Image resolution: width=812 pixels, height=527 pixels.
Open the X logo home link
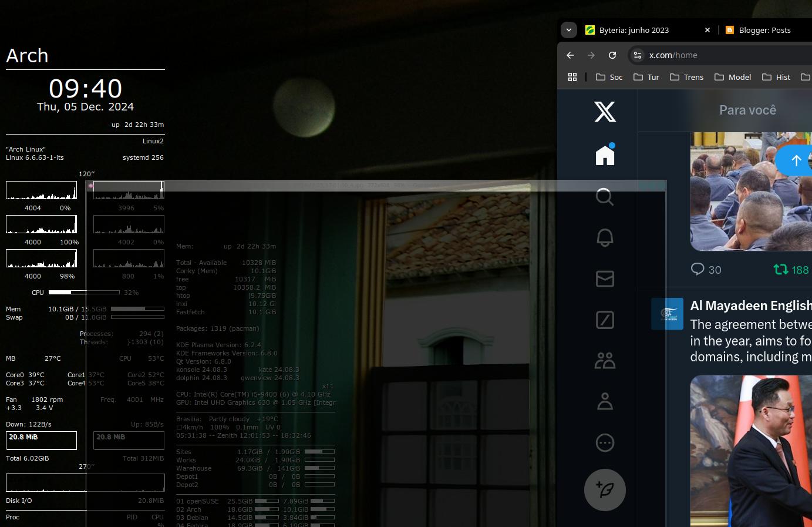[x=605, y=112]
